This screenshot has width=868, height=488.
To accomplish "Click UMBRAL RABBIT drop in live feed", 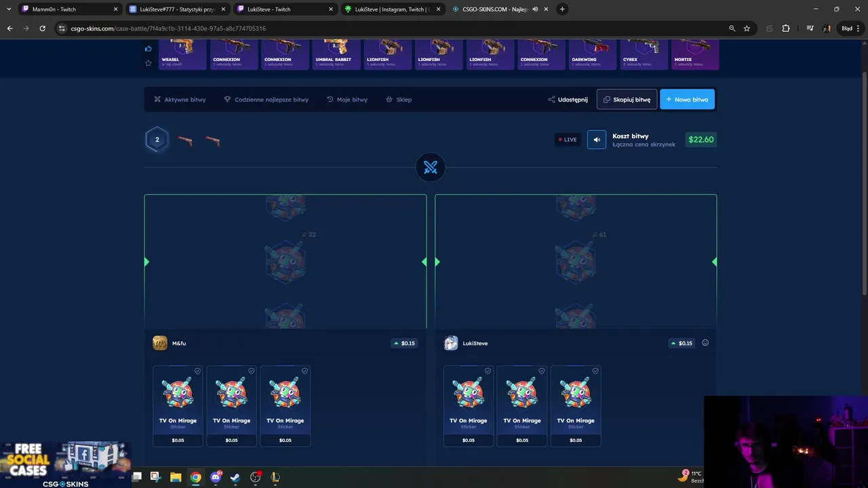I will (x=336, y=54).
